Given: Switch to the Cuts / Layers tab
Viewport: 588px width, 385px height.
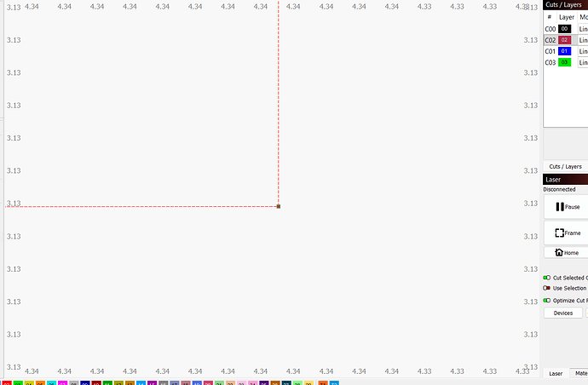Looking at the screenshot, I should pos(565,166).
